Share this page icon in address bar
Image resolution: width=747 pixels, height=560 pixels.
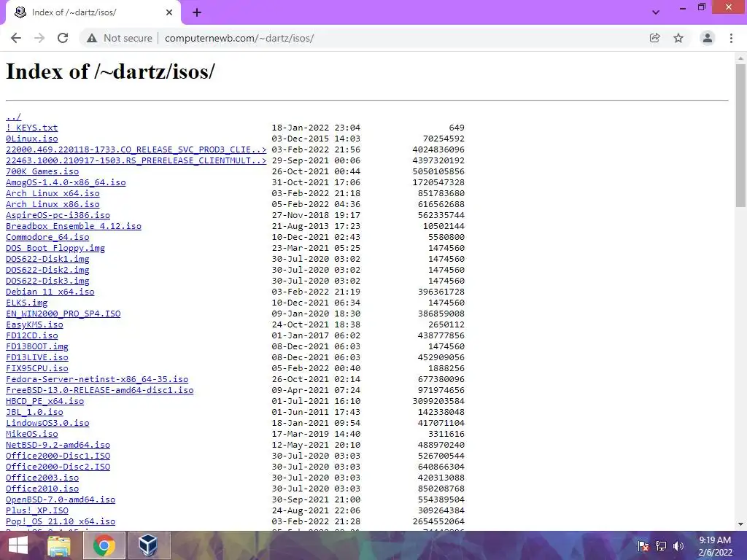pos(654,38)
